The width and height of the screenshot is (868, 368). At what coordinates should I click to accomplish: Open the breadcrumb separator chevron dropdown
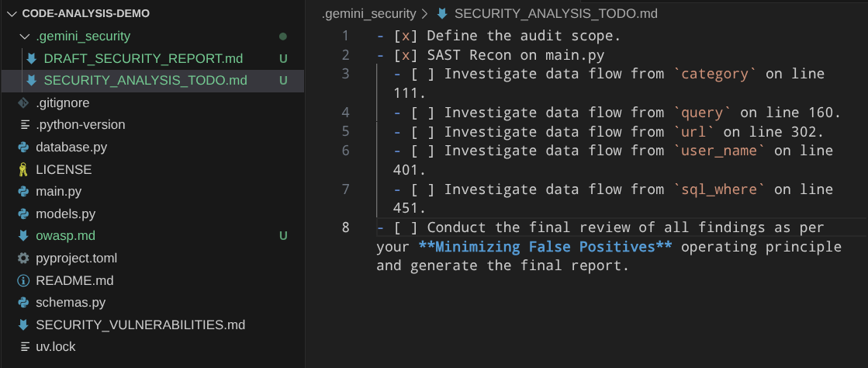click(x=424, y=13)
